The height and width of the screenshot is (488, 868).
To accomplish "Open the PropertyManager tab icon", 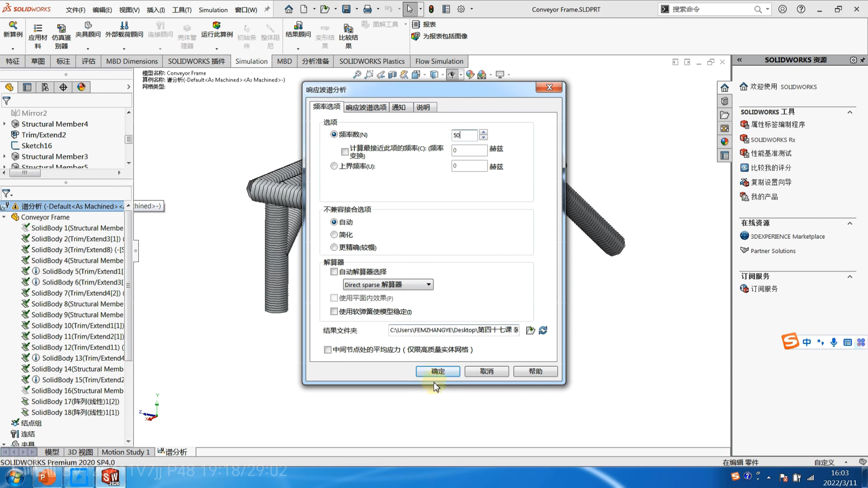I will click(x=27, y=87).
